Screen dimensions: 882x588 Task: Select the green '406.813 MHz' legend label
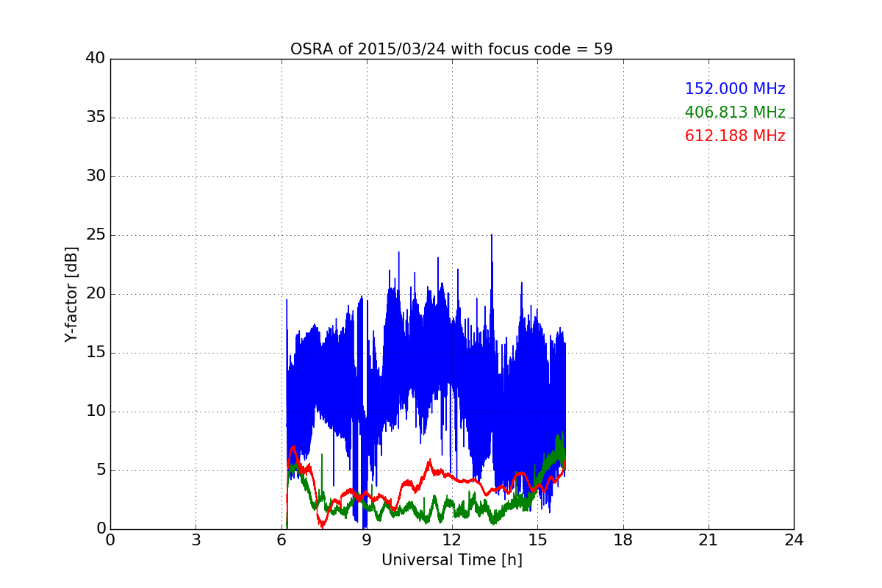pos(735,112)
